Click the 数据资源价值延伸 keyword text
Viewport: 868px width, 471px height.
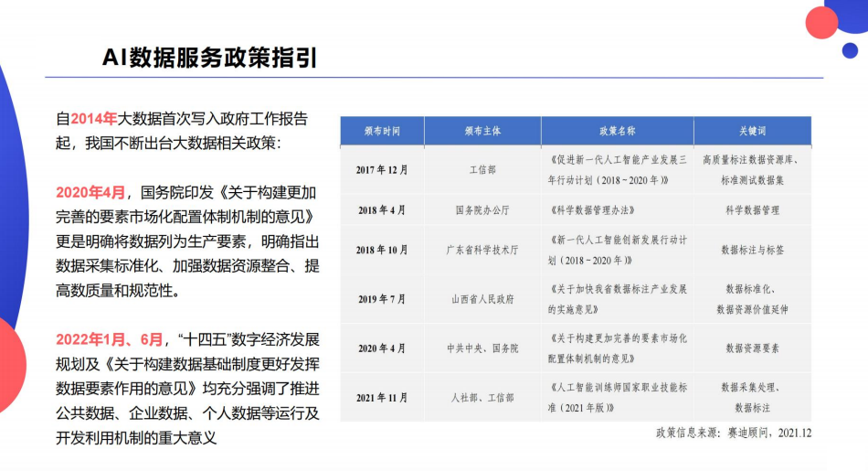coord(752,309)
